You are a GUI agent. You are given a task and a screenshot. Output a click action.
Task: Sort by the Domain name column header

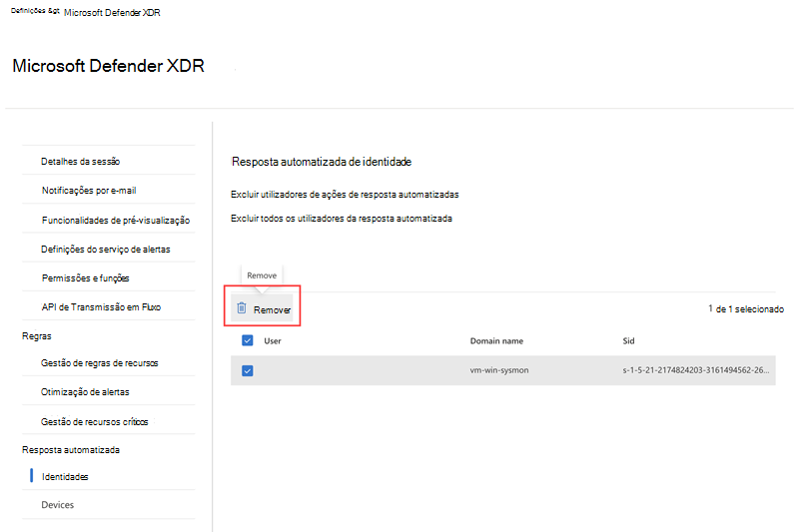(x=496, y=340)
